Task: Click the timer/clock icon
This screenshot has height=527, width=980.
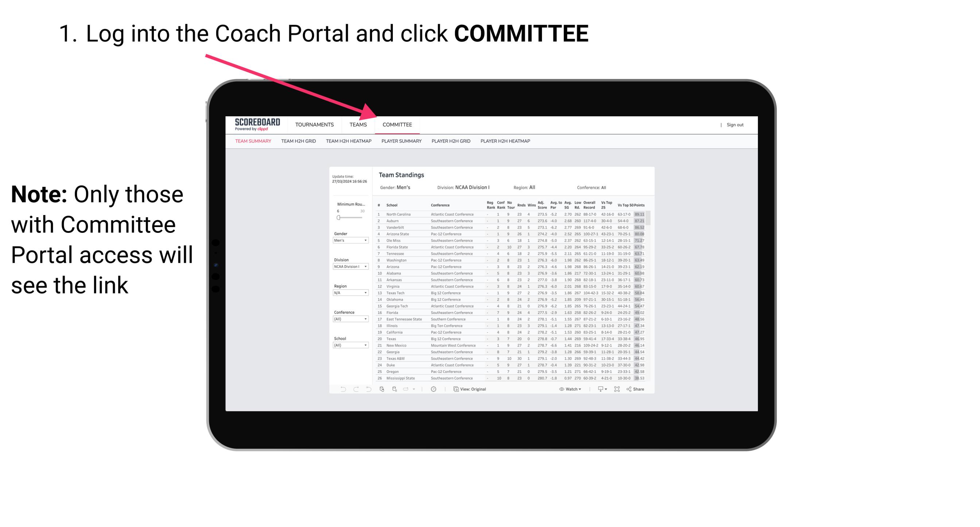Action: tap(434, 389)
